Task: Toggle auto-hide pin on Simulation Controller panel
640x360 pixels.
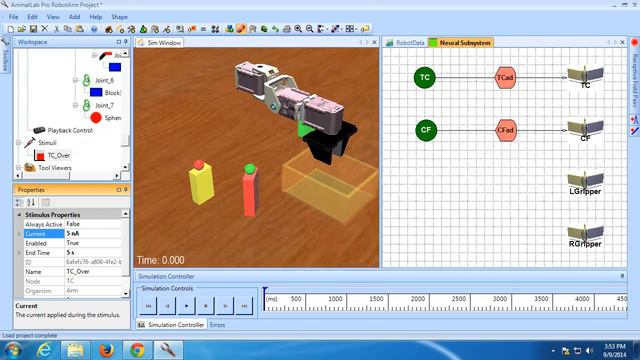Action: tap(622, 276)
